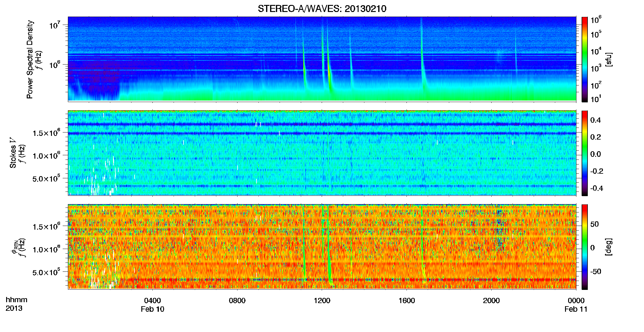Click the "[sfu]" colorbar unit label
644x332 pixels.
609,59
